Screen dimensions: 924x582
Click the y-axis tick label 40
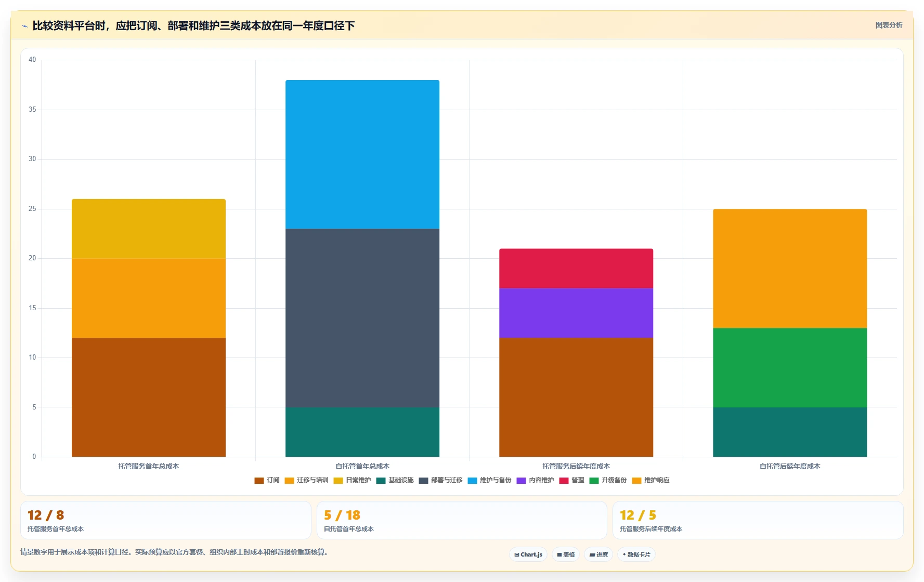(x=32, y=60)
